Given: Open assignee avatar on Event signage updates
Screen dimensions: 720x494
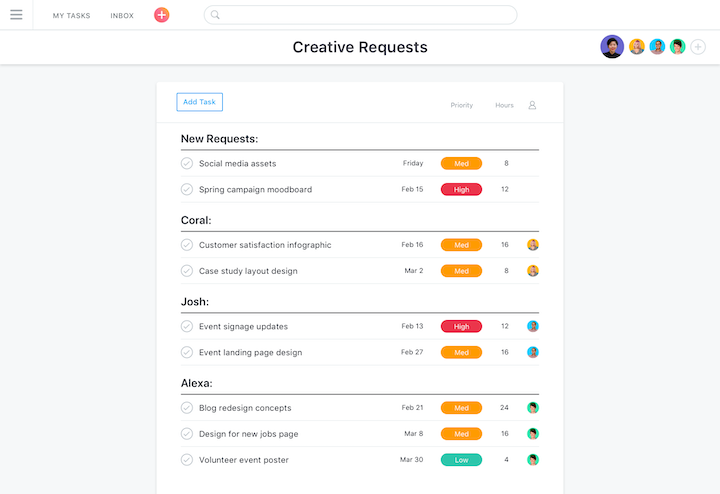Looking at the screenshot, I should click(533, 326).
